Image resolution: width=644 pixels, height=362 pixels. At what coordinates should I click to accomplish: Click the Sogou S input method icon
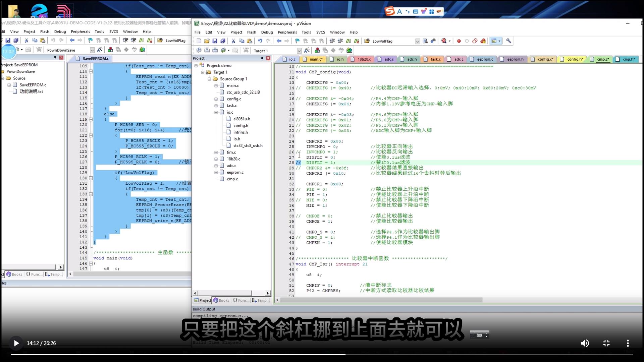(x=390, y=11)
